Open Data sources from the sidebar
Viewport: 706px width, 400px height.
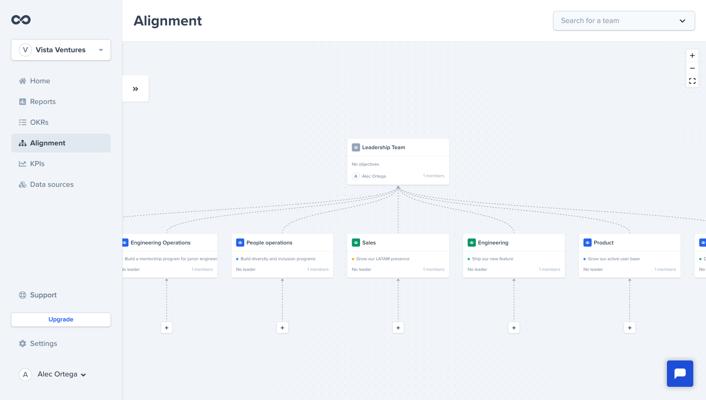point(51,185)
